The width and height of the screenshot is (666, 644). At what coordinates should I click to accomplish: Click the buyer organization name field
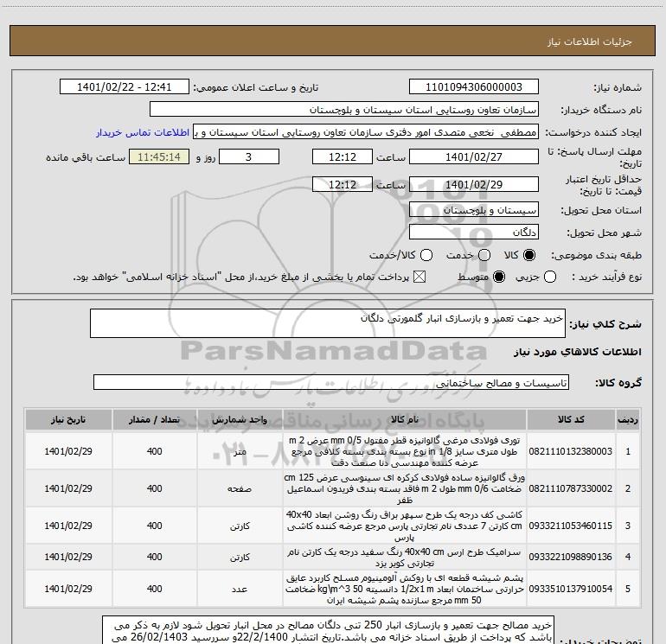(344, 110)
